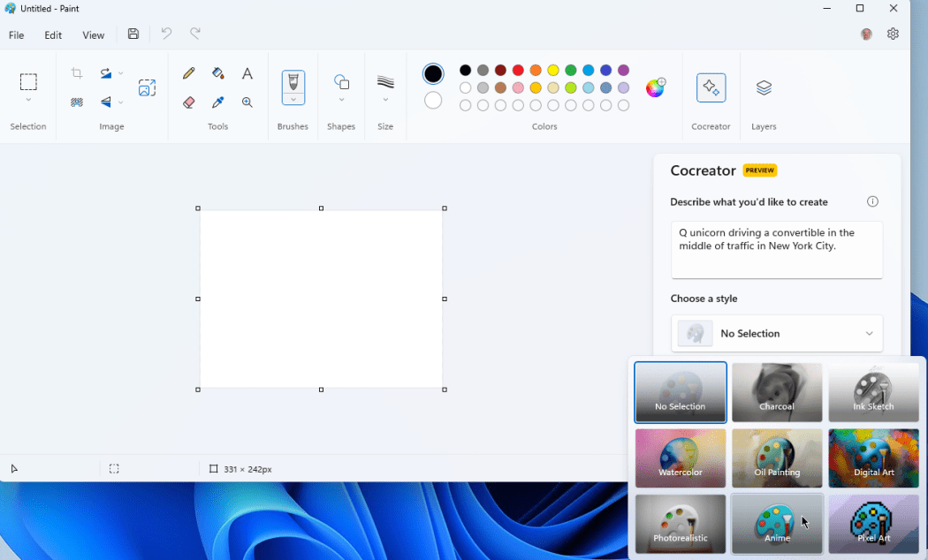Select the Magnifier tool
928x560 pixels.
[247, 102]
